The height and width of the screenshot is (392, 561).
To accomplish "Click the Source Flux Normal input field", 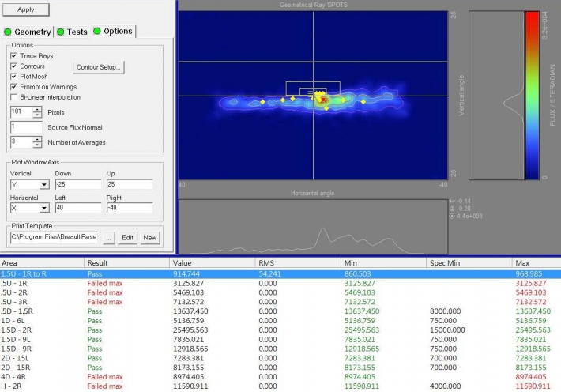I will pyautogui.click(x=25, y=127).
